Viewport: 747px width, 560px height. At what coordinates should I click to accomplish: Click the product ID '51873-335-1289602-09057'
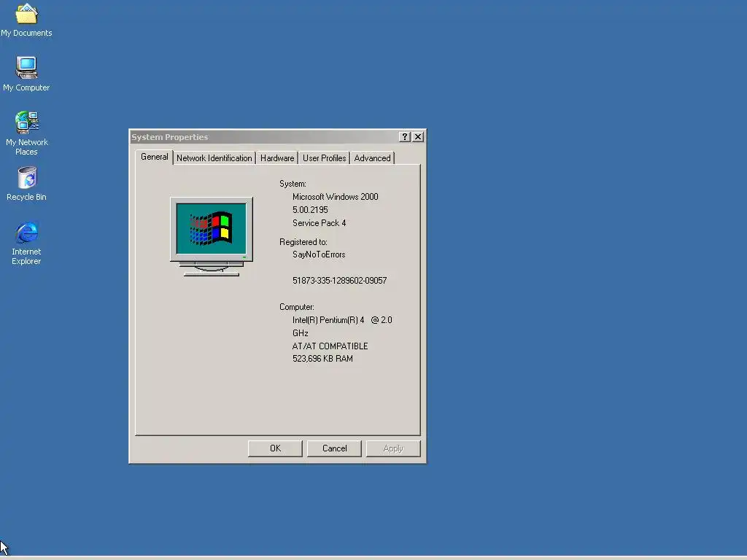click(x=340, y=281)
